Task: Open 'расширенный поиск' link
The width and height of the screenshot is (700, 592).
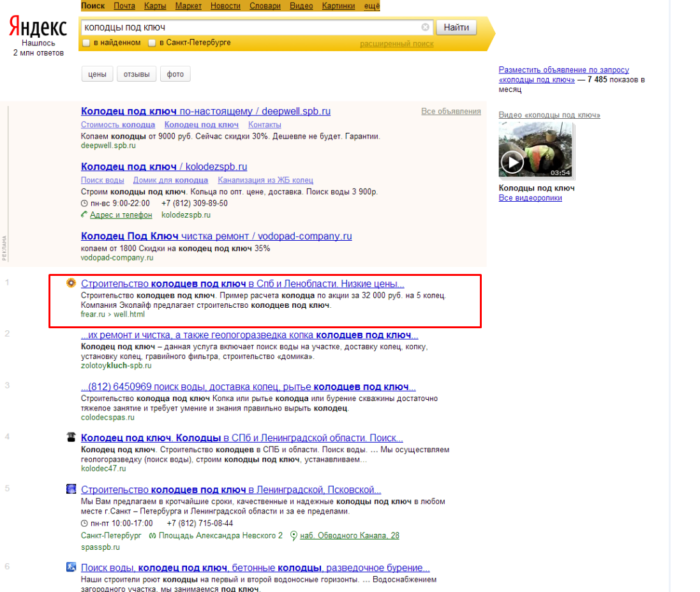Action: [396, 44]
